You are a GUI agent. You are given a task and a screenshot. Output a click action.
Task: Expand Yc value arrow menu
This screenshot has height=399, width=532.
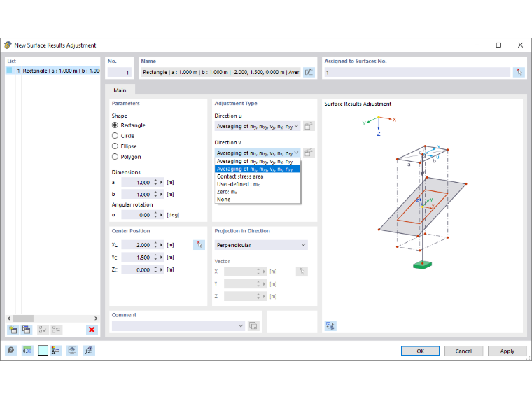click(162, 257)
